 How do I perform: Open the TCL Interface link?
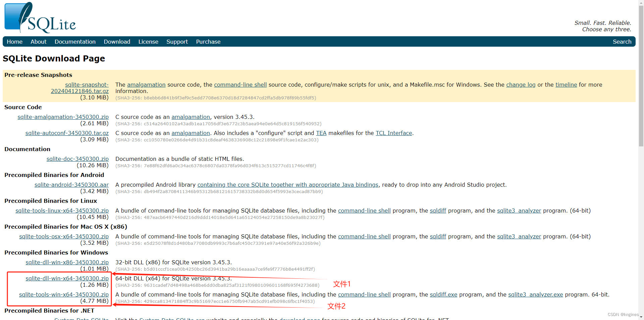point(394,133)
